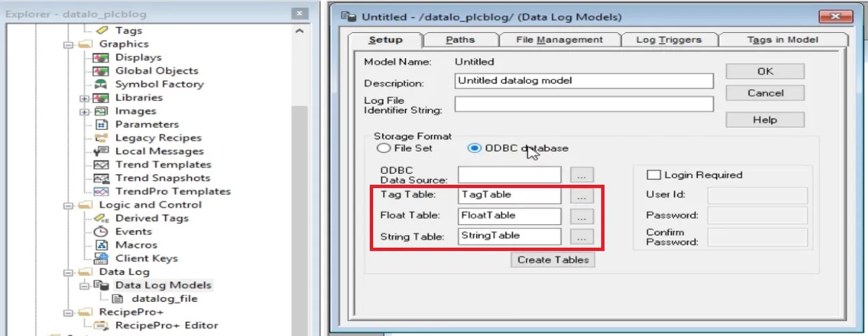Select the Symbol Factory tree item
Image resolution: width=868 pixels, height=336 pixels.
(x=159, y=84)
